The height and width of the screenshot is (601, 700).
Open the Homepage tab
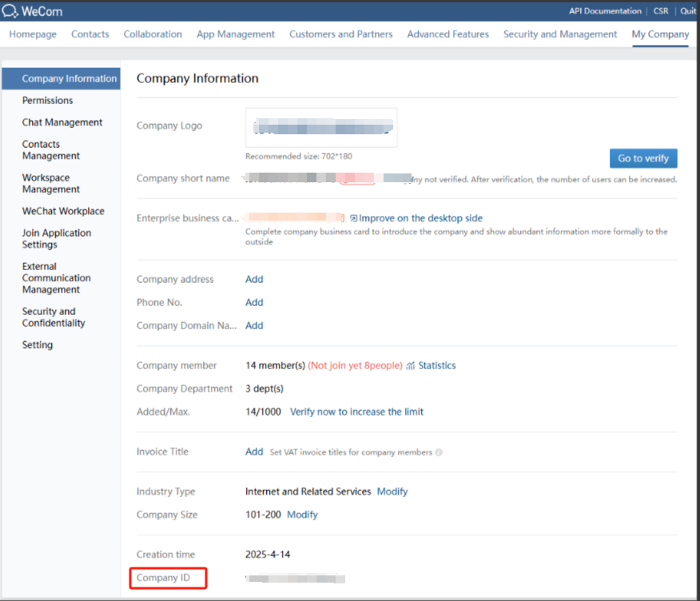pos(33,34)
